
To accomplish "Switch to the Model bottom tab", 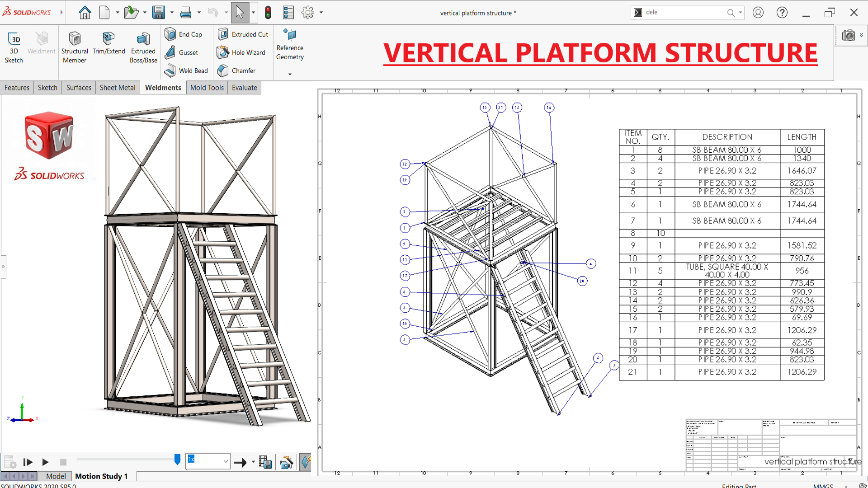I will tap(56, 476).
